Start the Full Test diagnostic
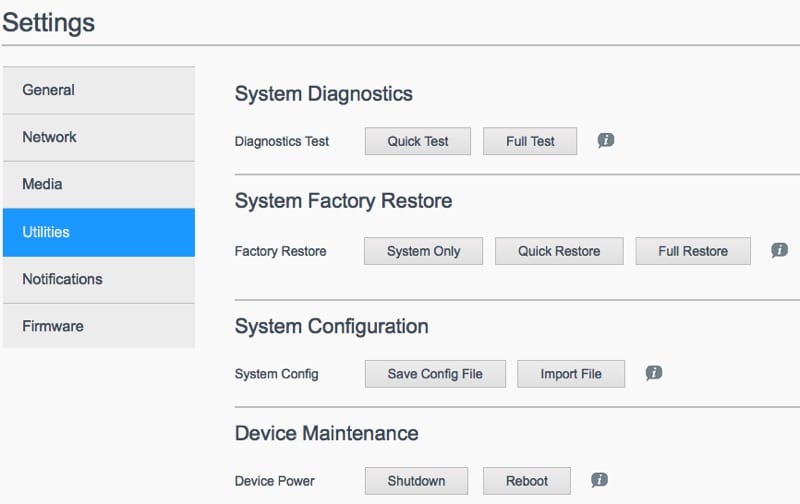The image size is (800, 504). 530,141
